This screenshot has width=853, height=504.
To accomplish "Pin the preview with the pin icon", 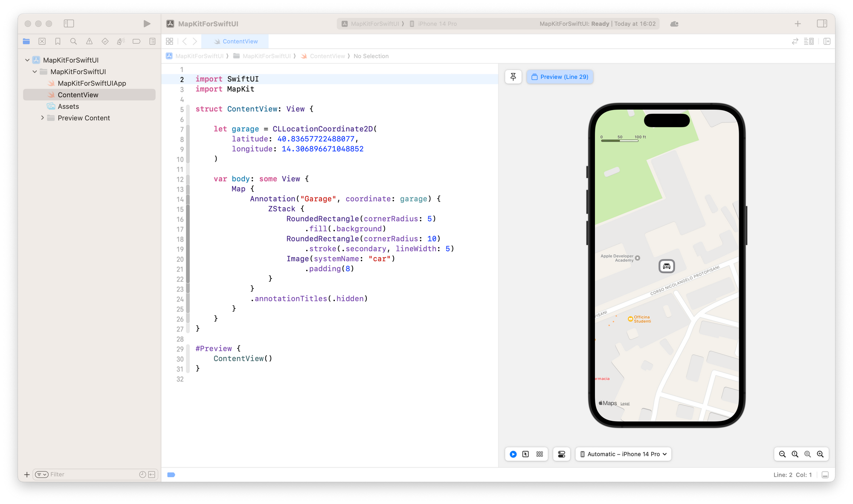I will coord(513,77).
